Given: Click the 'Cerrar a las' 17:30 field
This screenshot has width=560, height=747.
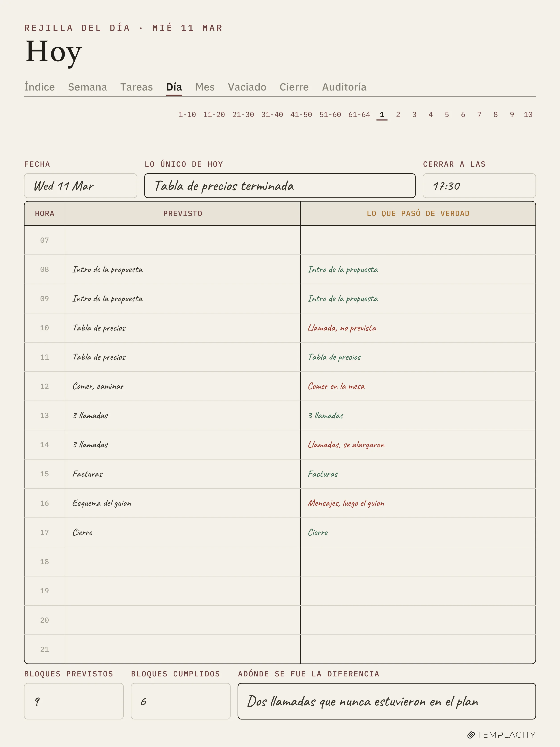Looking at the screenshot, I should point(479,186).
